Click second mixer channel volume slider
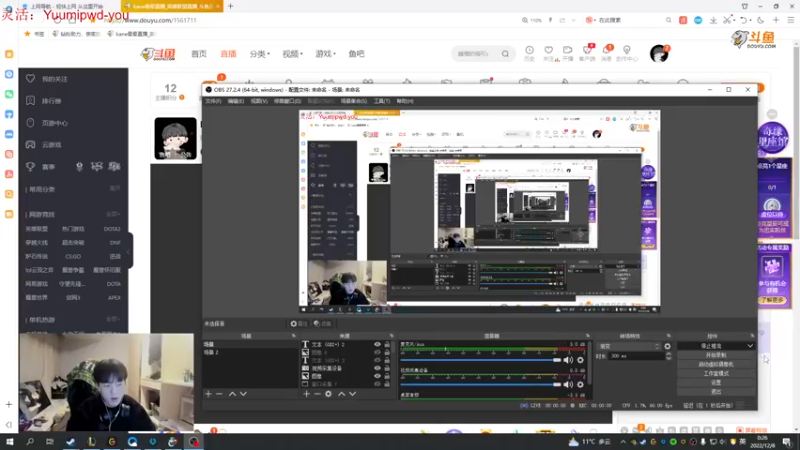The image size is (800, 450). 481,385
